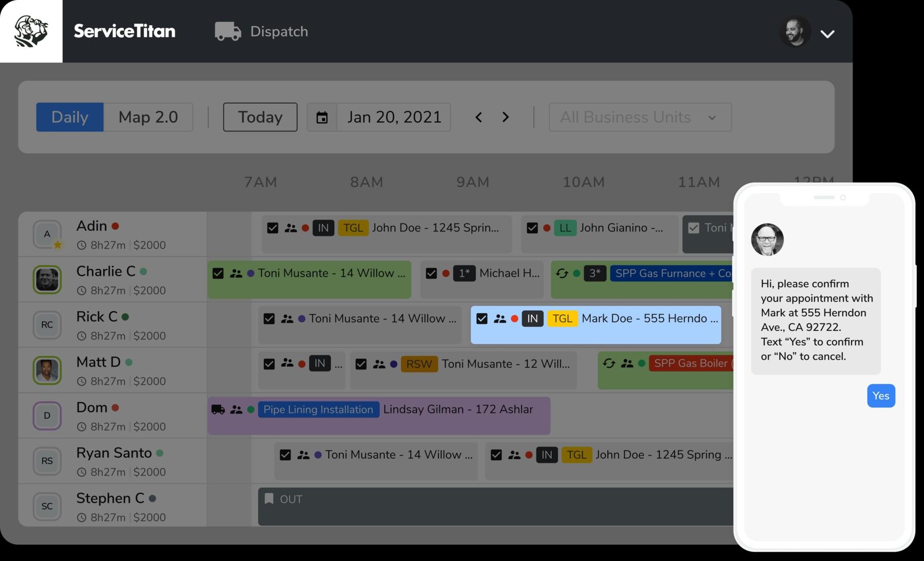Click the TGL tag on Ryan's John Doe job
This screenshot has height=561, width=924.
tap(576, 455)
